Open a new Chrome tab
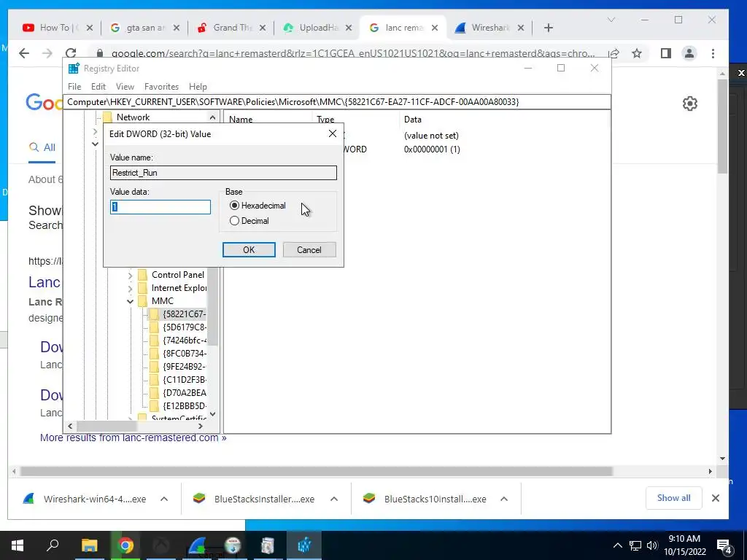 coord(549,28)
